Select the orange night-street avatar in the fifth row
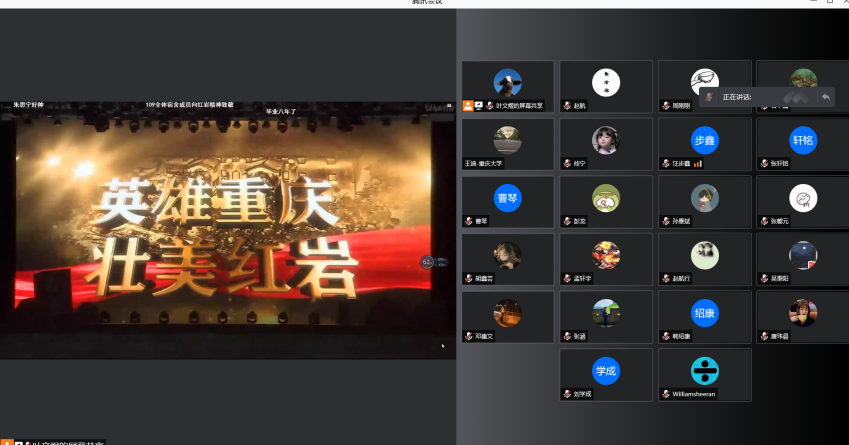This screenshot has height=445, width=849. pos(507,313)
